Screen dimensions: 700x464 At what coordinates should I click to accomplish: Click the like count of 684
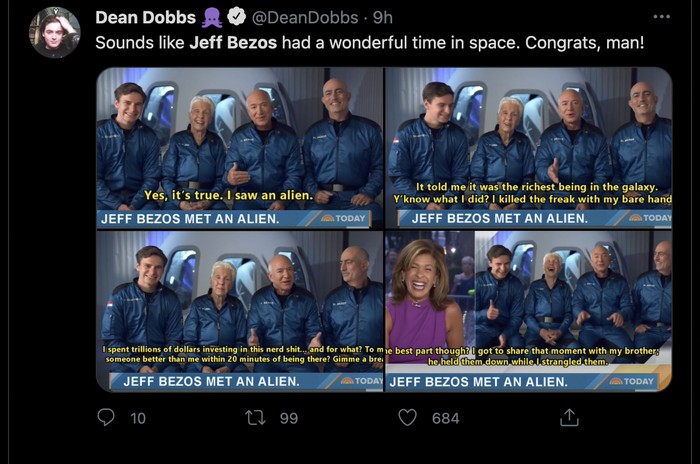click(446, 418)
